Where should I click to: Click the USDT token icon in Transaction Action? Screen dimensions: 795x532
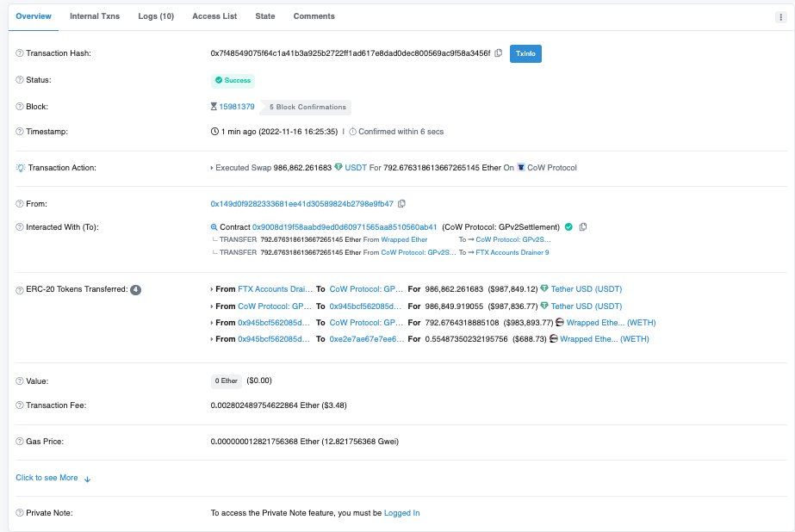(338, 167)
